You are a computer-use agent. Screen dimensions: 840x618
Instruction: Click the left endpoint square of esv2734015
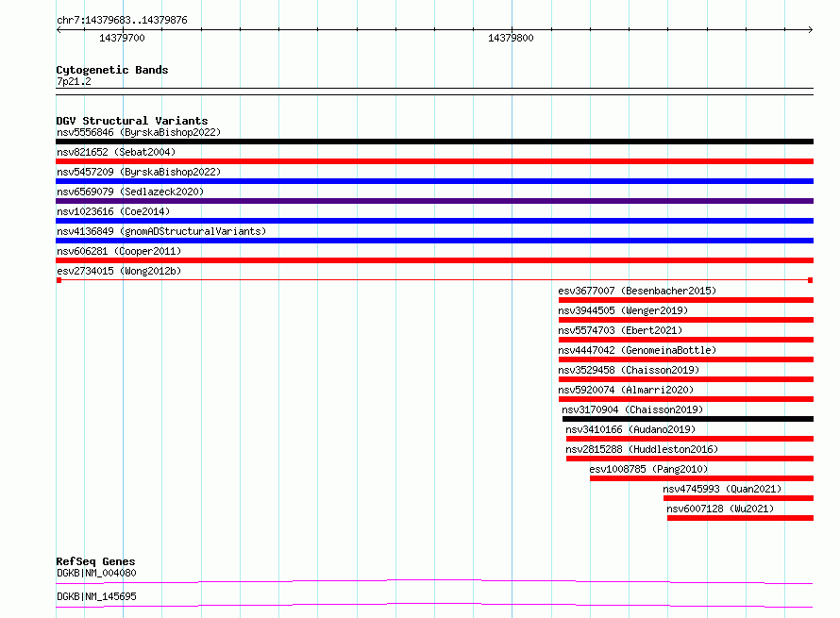click(x=59, y=280)
